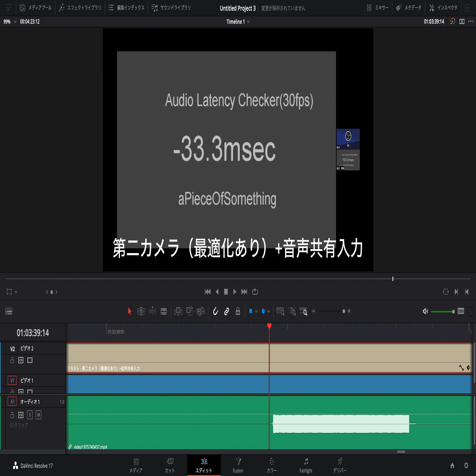476x476 pixels.
Task: Disable the Video 2 track
Action: tap(30, 360)
